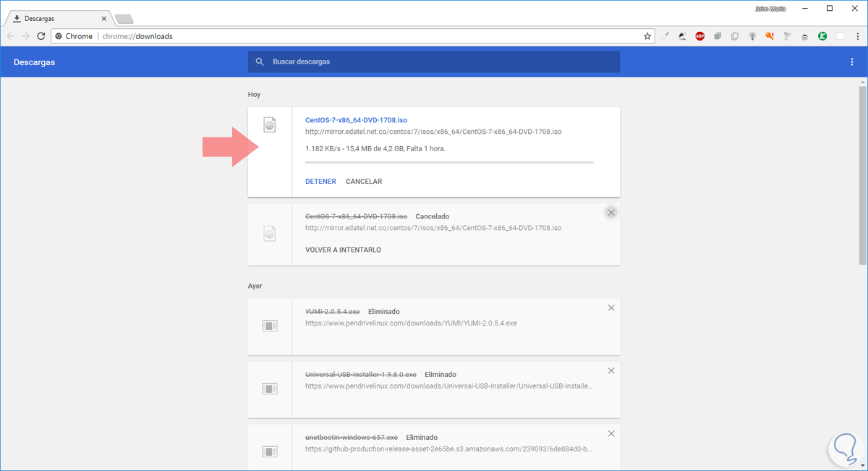Click the browser Back arrow

tap(11, 35)
